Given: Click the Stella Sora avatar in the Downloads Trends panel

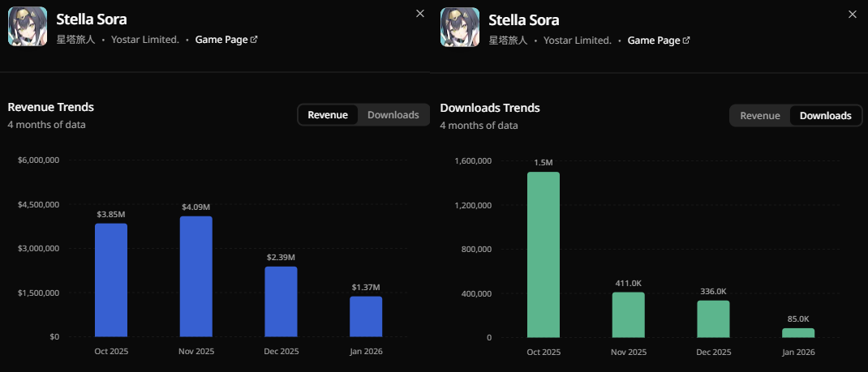Looking at the screenshot, I should coord(460,27).
